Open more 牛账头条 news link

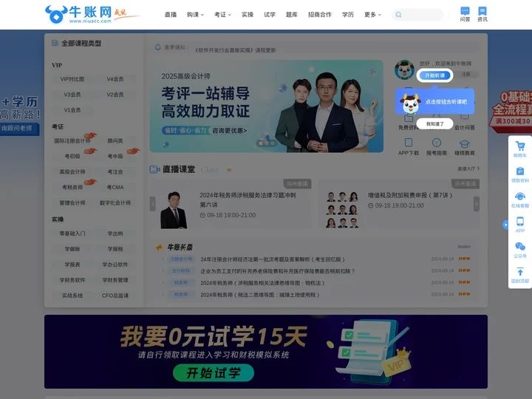[x=464, y=247]
